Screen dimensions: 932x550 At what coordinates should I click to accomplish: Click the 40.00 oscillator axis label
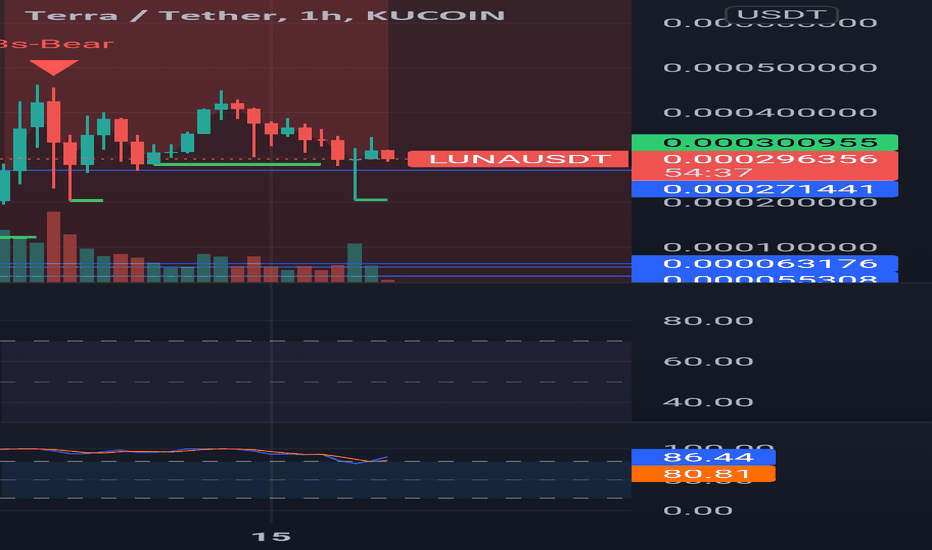click(708, 403)
